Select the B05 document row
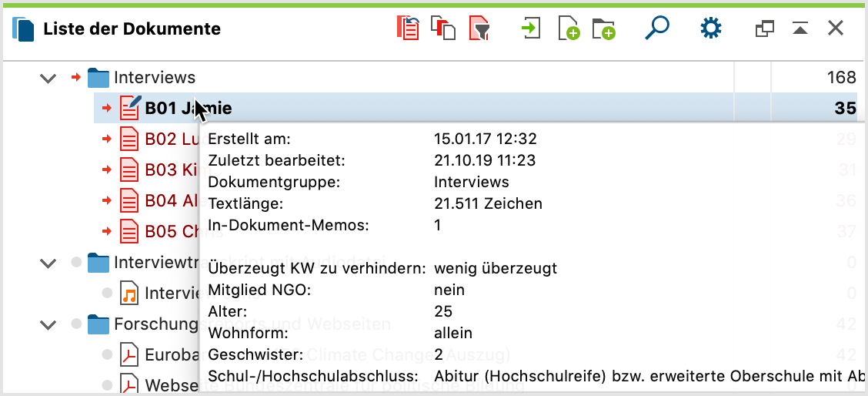This screenshot has height=396, width=868. point(172,231)
